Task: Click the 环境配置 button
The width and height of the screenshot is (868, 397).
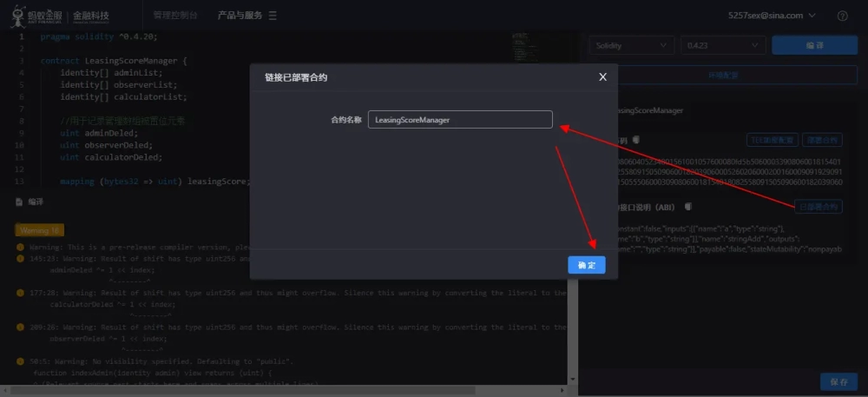Action: click(723, 75)
